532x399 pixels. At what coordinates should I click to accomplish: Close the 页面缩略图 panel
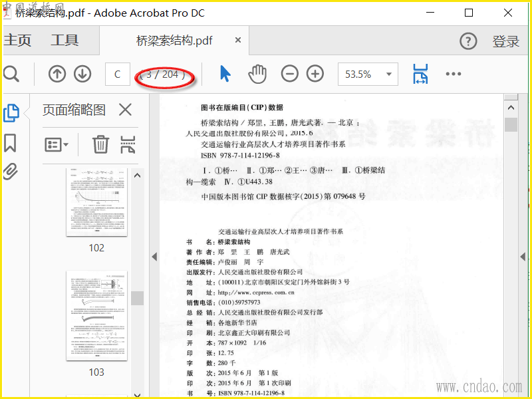[125, 110]
